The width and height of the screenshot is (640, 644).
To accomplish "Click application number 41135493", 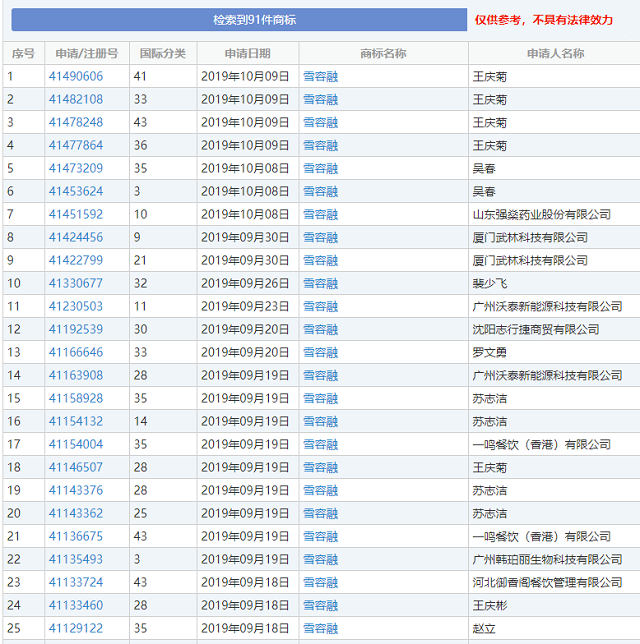I will [x=76, y=559].
